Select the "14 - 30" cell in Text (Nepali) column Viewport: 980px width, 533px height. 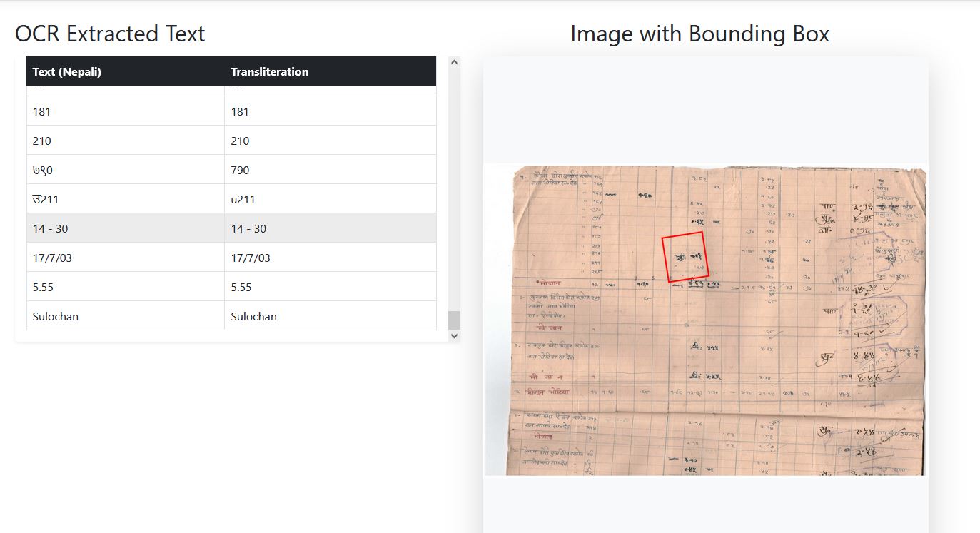click(126, 228)
